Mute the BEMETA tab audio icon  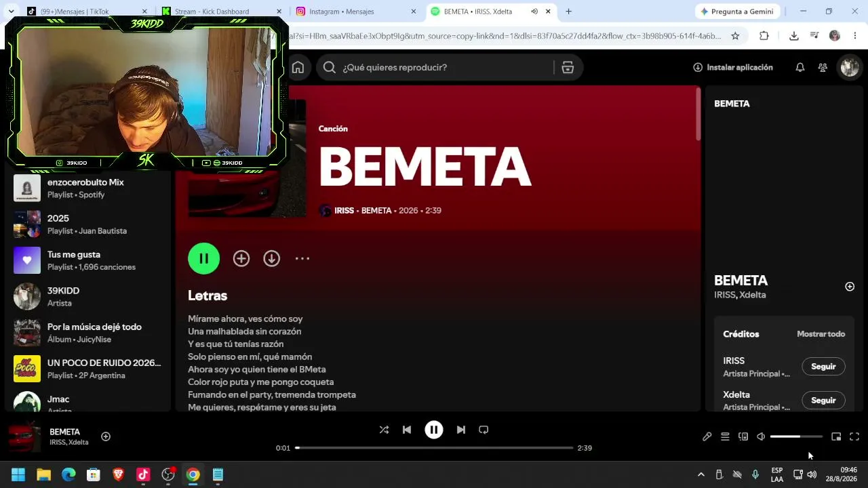point(534,12)
